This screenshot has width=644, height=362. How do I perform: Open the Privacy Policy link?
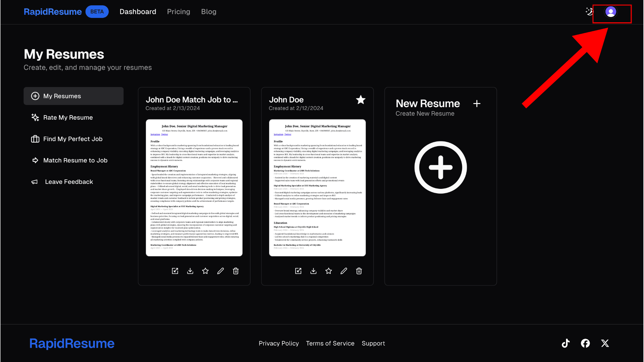tap(279, 343)
